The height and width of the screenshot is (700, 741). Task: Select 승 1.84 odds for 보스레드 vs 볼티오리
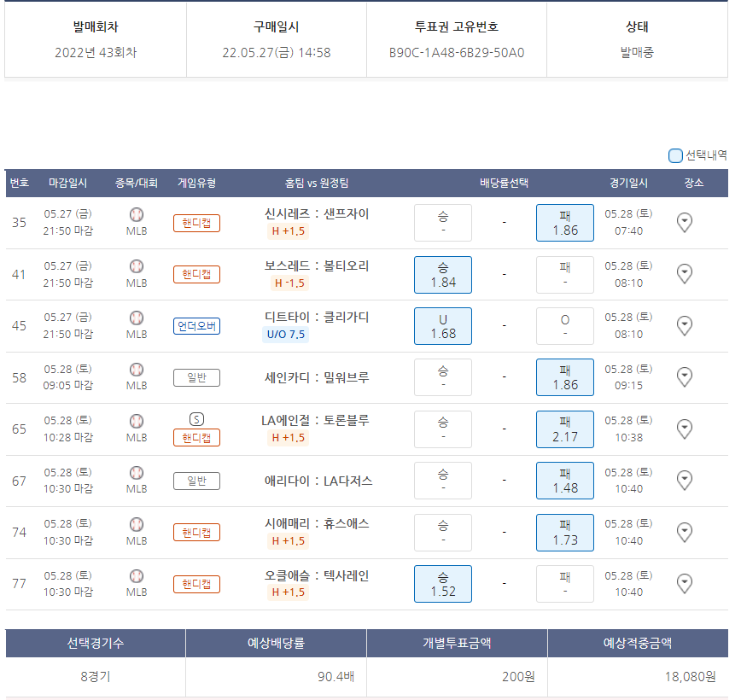[443, 275]
